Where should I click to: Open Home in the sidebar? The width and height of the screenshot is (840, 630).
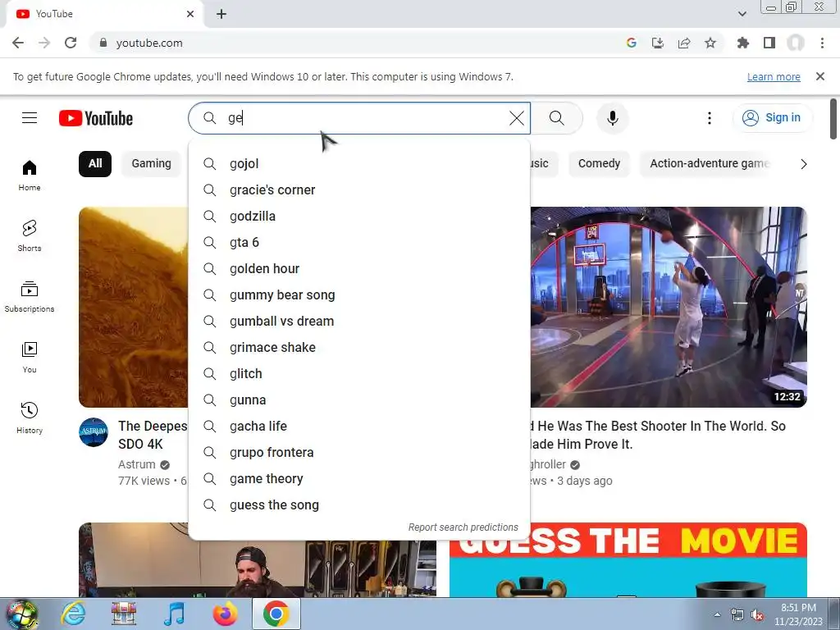pyautogui.click(x=30, y=176)
